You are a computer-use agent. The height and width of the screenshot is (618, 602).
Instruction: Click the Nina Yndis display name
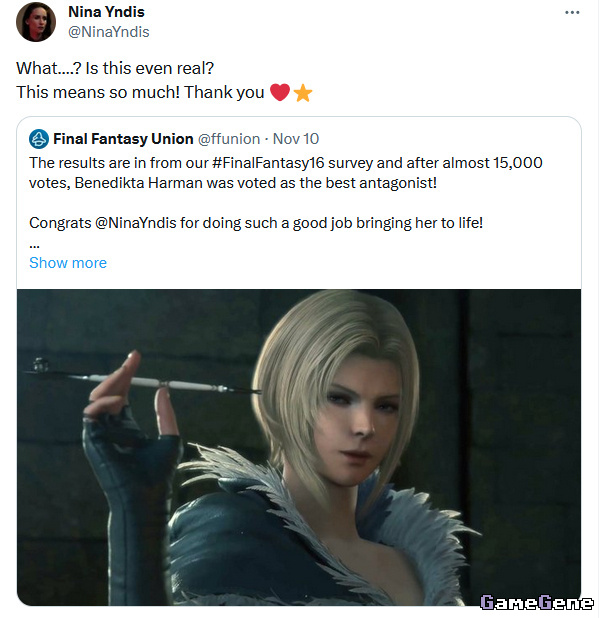(106, 12)
